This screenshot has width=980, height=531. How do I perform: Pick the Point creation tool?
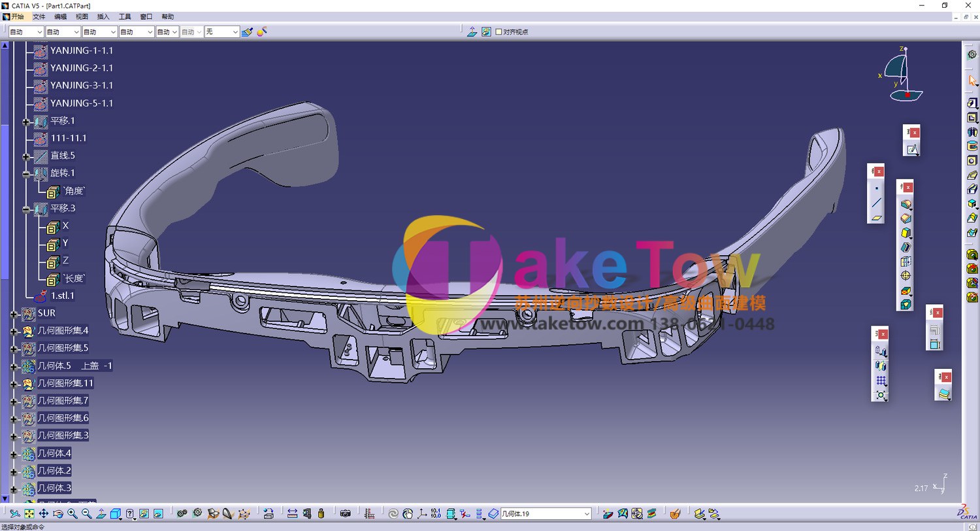point(877,188)
